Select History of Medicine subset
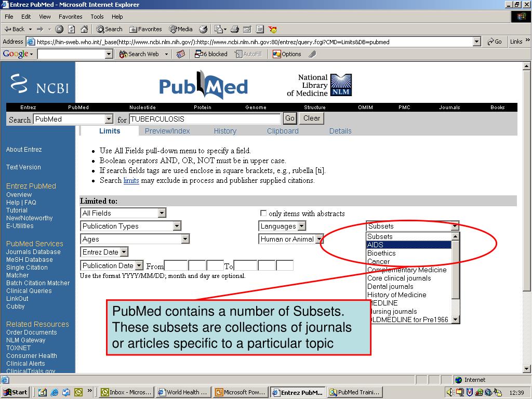Image resolution: width=532 pixels, height=399 pixels. pyautogui.click(x=409, y=295)
